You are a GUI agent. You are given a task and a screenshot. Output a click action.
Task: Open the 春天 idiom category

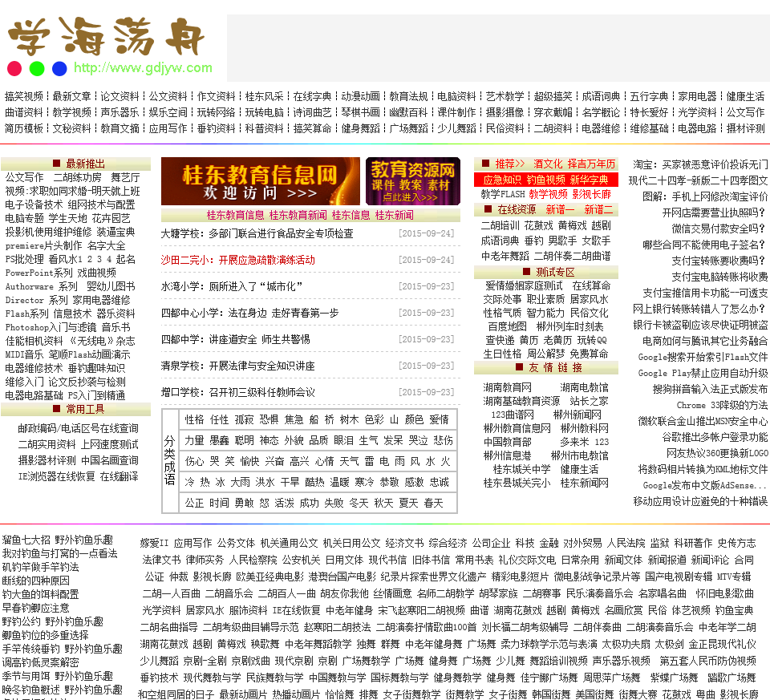[x=434, y=504]
